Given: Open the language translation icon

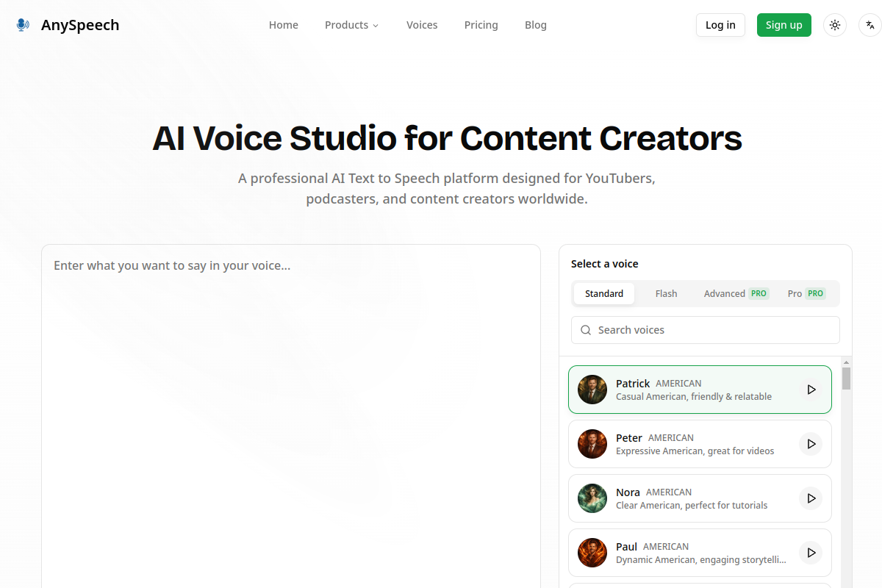Looking at the screenshot, I should point(870,25).
